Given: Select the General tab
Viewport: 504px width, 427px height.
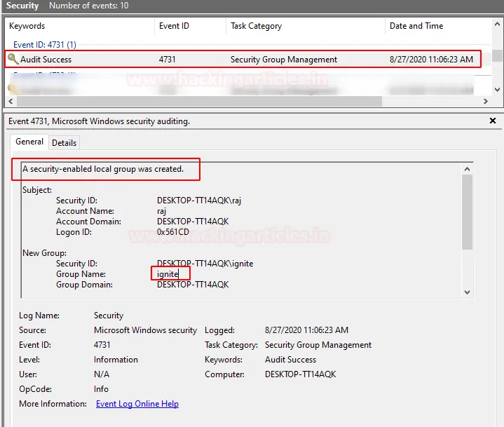Looking at the screenshot, I should [x=29, y=142].
